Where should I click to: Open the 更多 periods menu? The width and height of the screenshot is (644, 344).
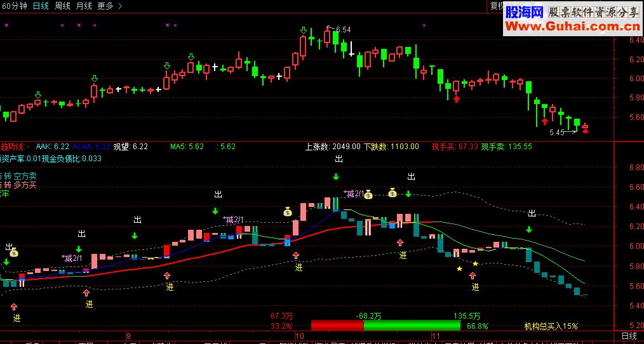click(x=110, y=6)
